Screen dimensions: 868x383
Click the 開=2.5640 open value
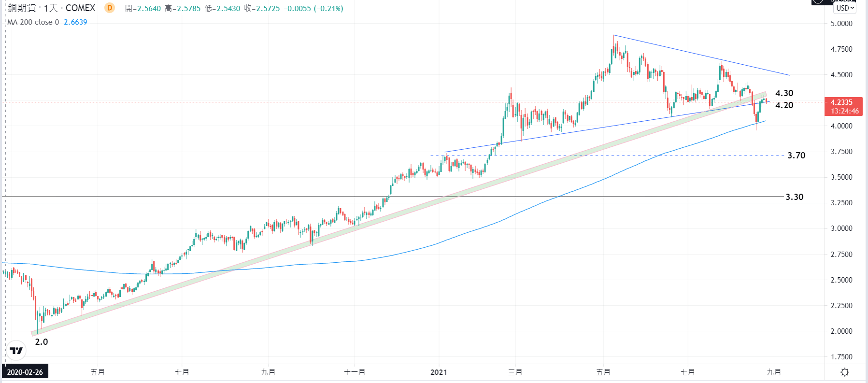[x=143, y=9]
